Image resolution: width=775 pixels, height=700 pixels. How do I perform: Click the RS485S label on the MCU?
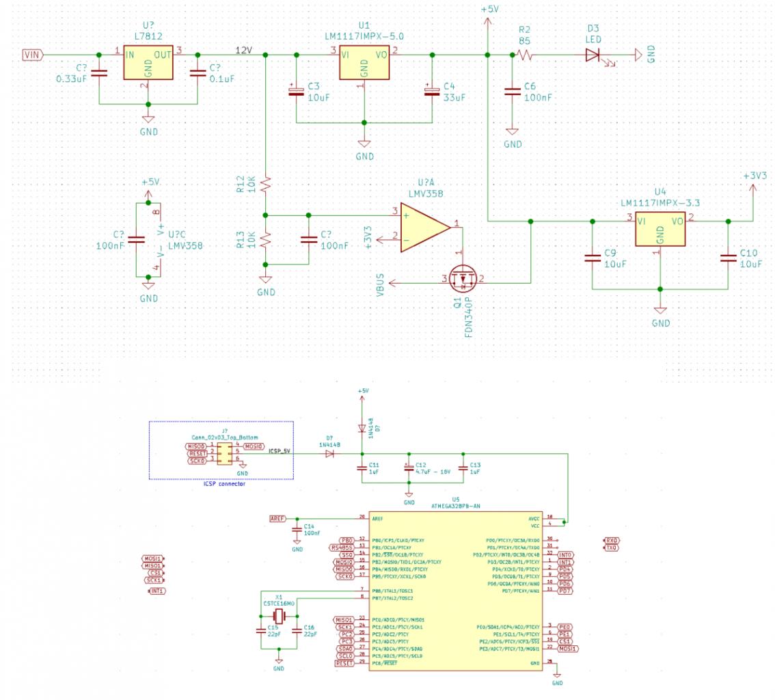[x=342, y=548]
